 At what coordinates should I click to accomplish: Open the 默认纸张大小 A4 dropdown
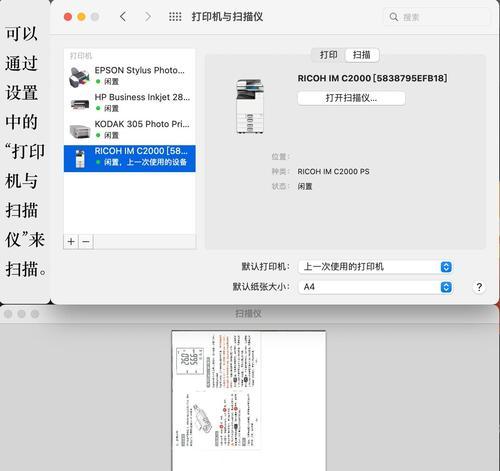tap(375, 287)
